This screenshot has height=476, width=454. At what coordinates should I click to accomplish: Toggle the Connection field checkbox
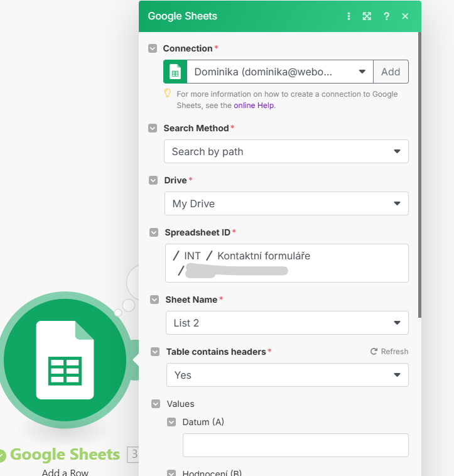click(x=153, y=48)
